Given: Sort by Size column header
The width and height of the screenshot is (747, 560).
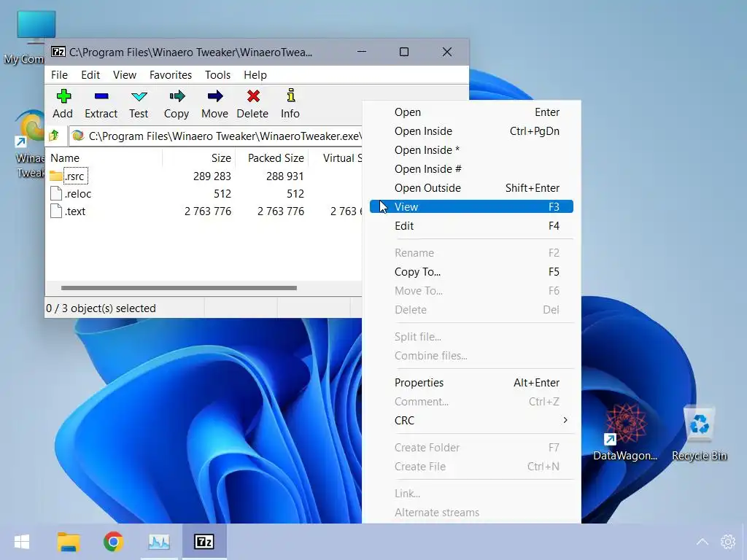Looking at the screenshot, I should [199, 158].
